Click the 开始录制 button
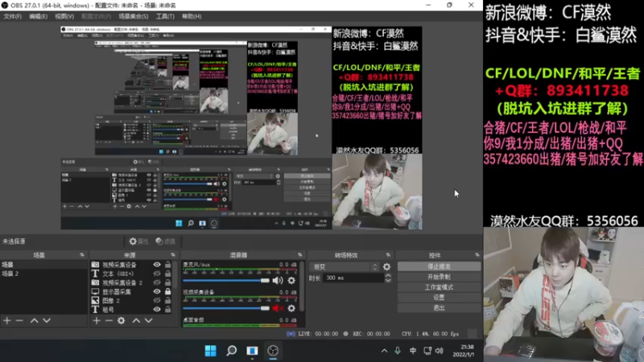Image resolution: width=644 pixels, height=362 pixels. pos(439,277)
